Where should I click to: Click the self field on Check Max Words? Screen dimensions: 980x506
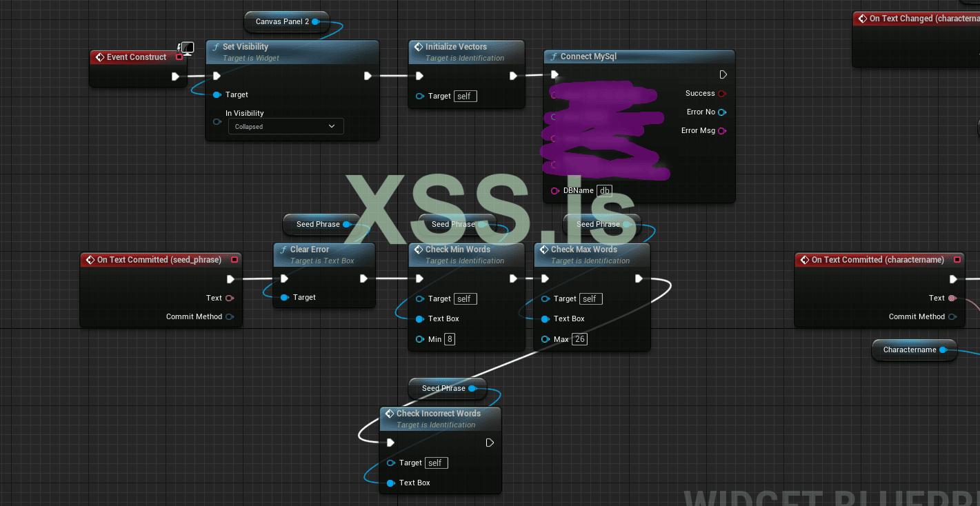pyautogui.click(x=591, y=298)
